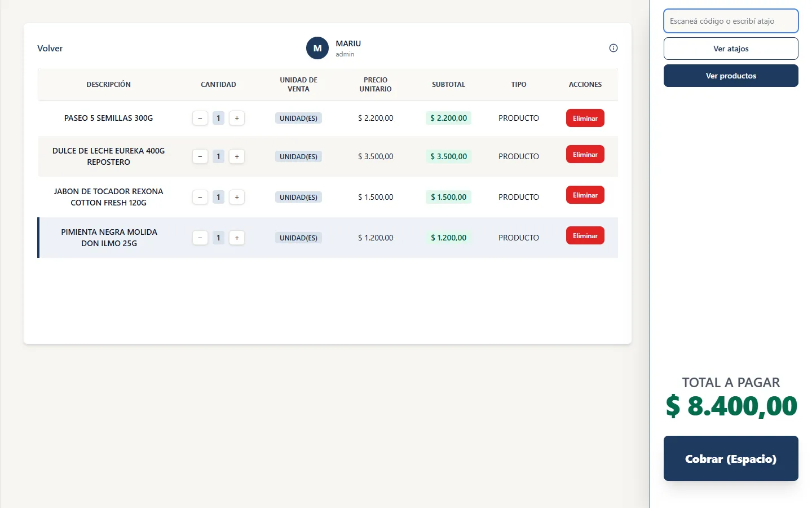Image resolution: width=812 pixels, height=508 pixels.
Task: Click the DESCRIPCIÓN column header
Action: click(108, 84)
